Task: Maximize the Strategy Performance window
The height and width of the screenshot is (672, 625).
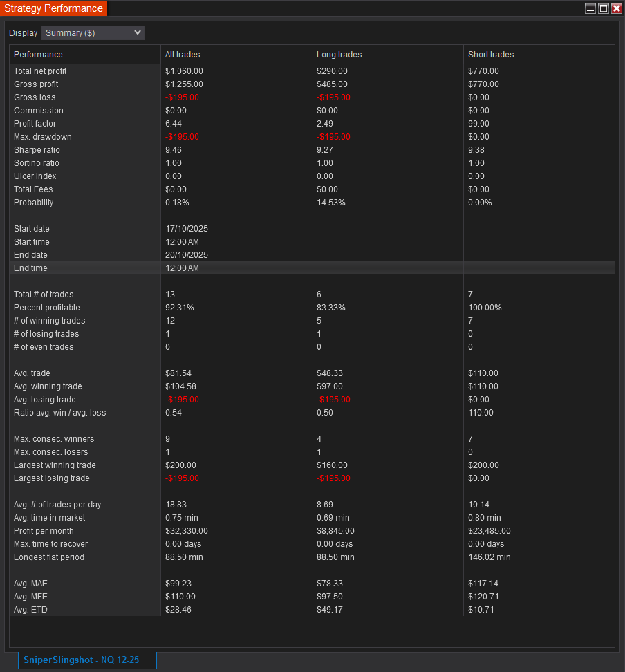Action: tap(603, 8)
